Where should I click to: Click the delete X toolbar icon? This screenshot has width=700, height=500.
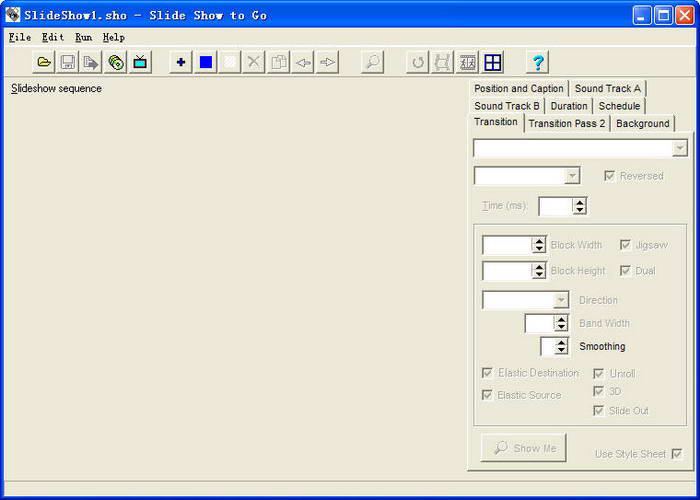click(254, 62)
